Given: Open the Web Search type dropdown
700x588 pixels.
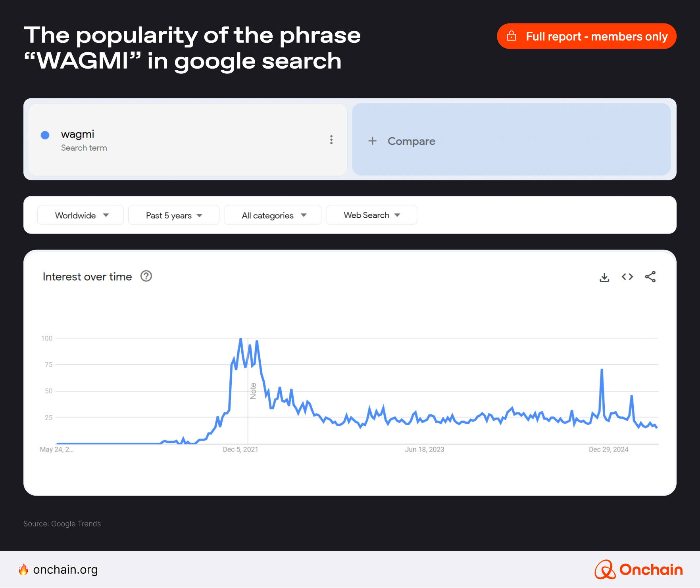Looking at the screenshot, I should pos(371,215).
